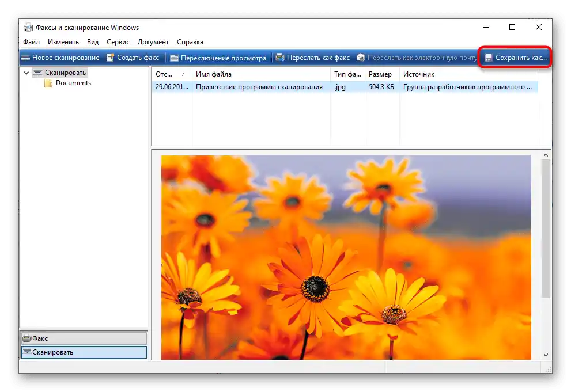Viewport: 571px width, 392px height.
Task: Click the fax icon in bottom Факс pane
Action: coord(27,338)
